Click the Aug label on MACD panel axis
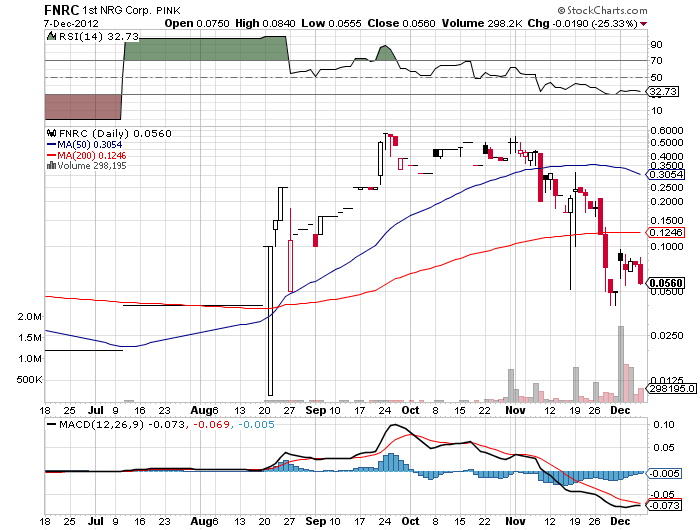Viewport: 700px width, 530px height. 201,521
